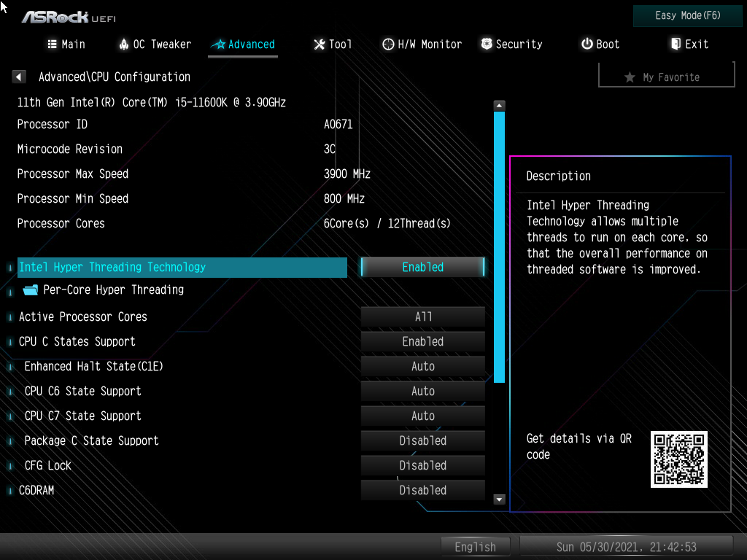Select CPU C7 State Support label
The image size is (747, 560).
[x=83, y=416]
